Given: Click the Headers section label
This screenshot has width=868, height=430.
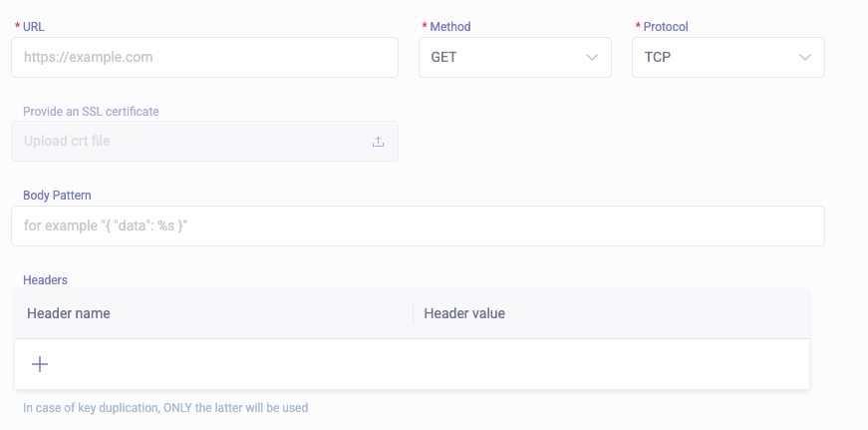Looking at the screenshot, I should pos(45,280).
